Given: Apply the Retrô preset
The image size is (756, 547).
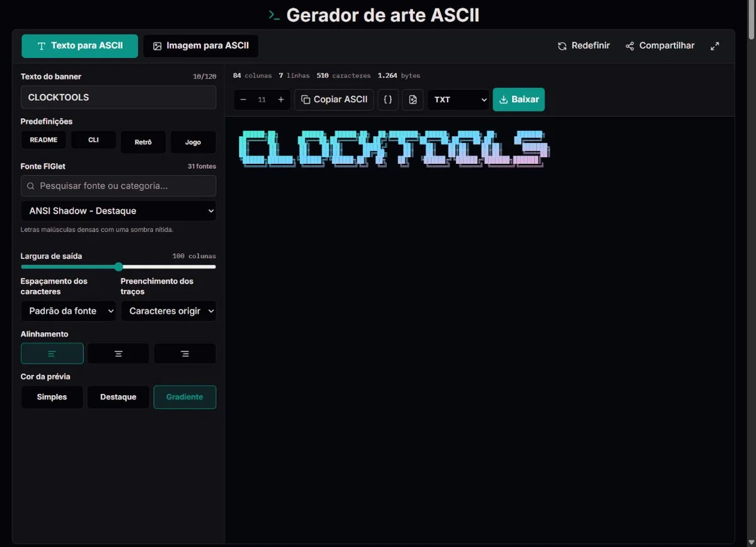Looking at the screenshot, I should [143, 142].
